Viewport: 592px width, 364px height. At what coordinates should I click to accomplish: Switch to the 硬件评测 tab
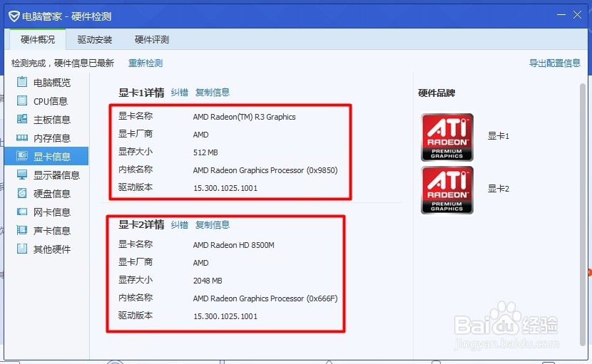pyautogui.click(x=152, y=39)
